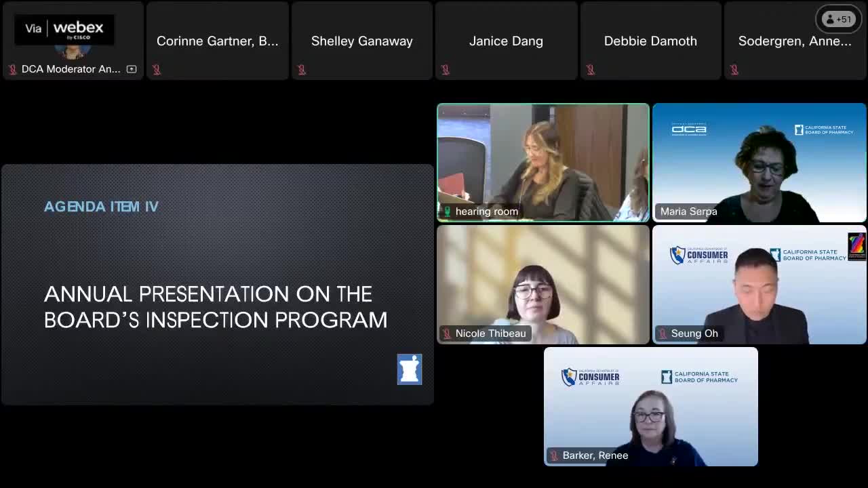Click the "hearing room" name label

coord(487,211)
